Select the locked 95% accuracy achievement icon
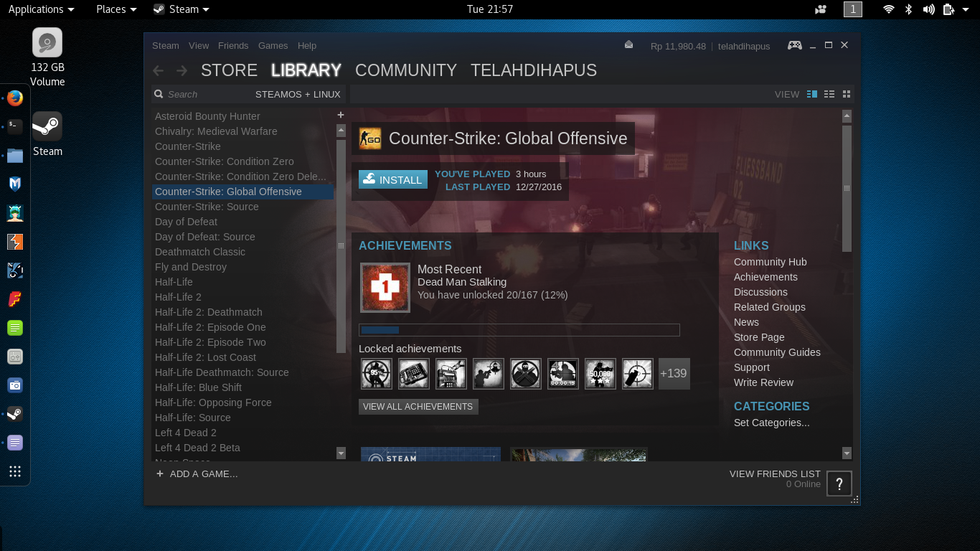 [x=377, y=374]
